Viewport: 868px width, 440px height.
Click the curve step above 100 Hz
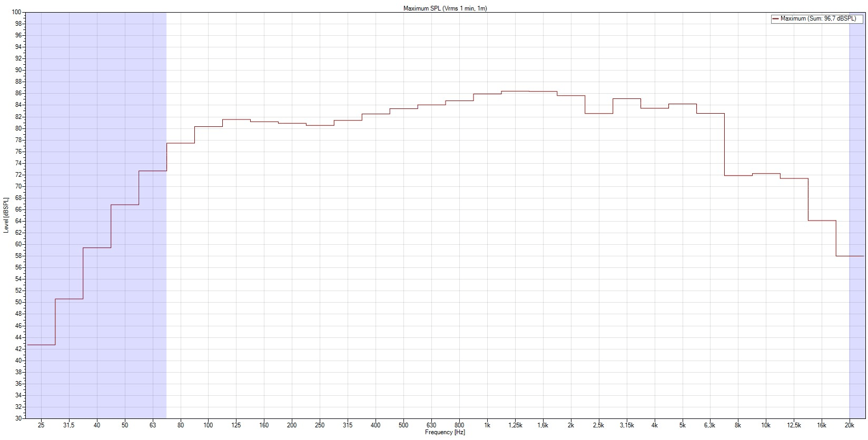tap(208, 126)
